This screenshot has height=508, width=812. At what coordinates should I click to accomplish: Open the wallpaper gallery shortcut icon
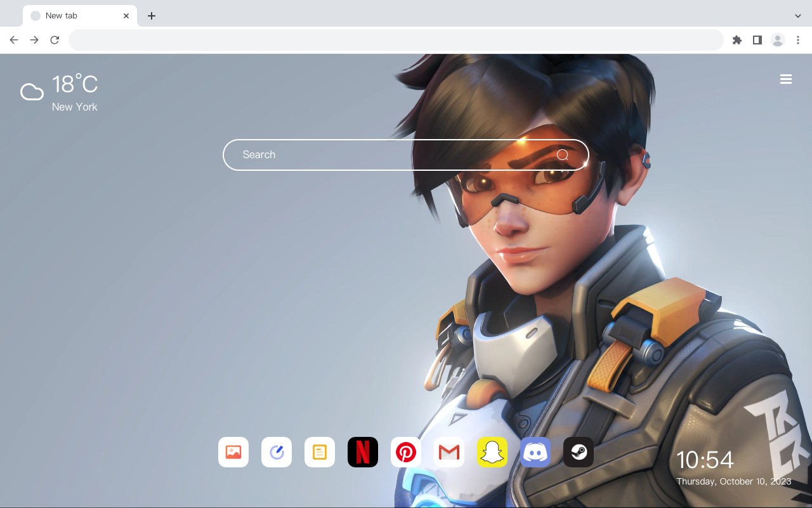tap(233, 452)
